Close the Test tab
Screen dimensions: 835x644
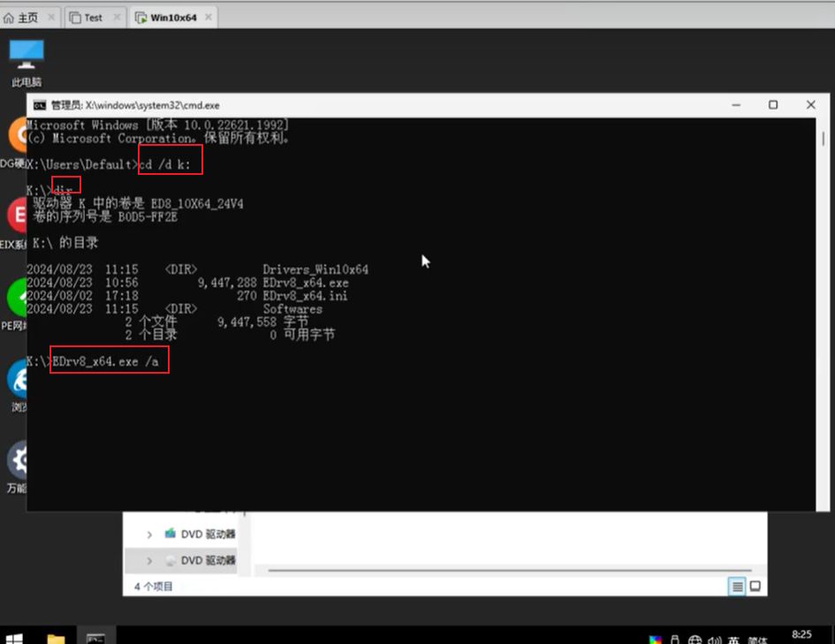click(x=117, y=17)
